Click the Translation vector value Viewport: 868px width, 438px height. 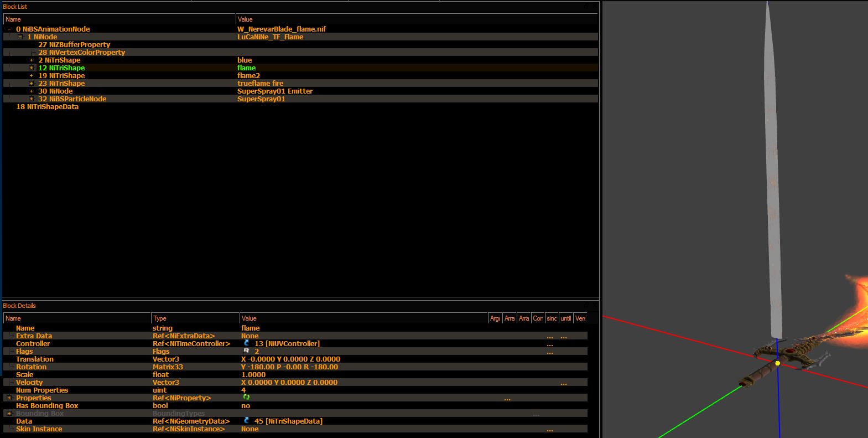290,359
